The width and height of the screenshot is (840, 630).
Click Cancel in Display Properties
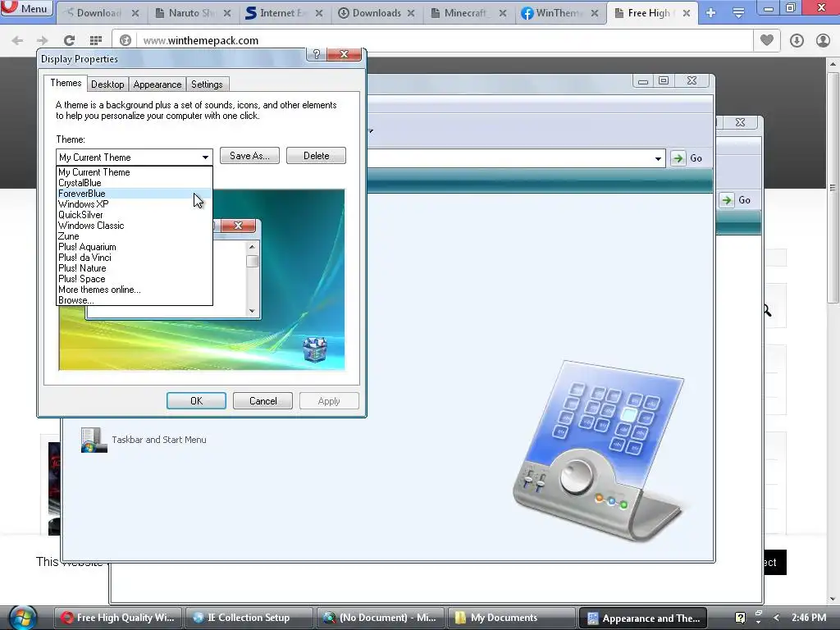262,400
